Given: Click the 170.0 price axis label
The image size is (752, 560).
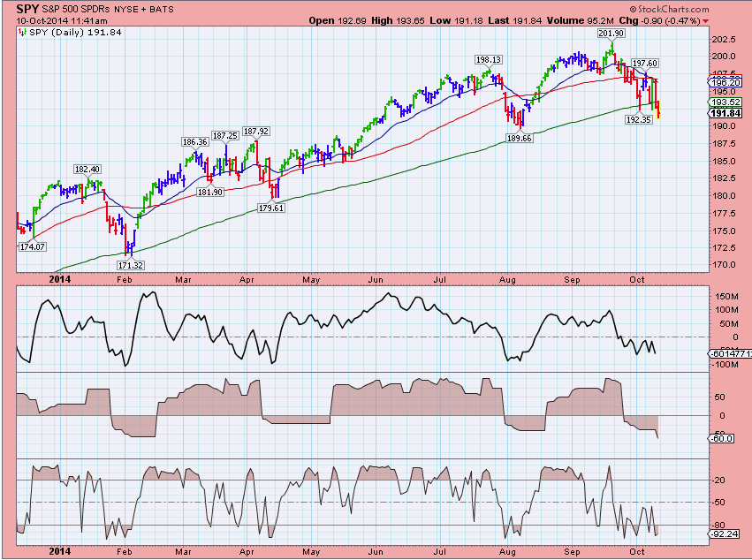Looking at the screenshot, I should [x=724, y=265].
